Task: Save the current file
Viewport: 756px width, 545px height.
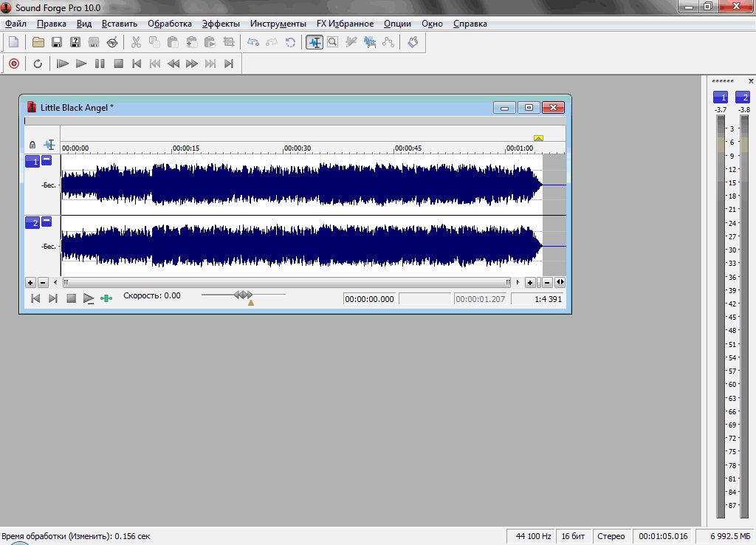Action: pyautogui.click(x=56, y=42)
